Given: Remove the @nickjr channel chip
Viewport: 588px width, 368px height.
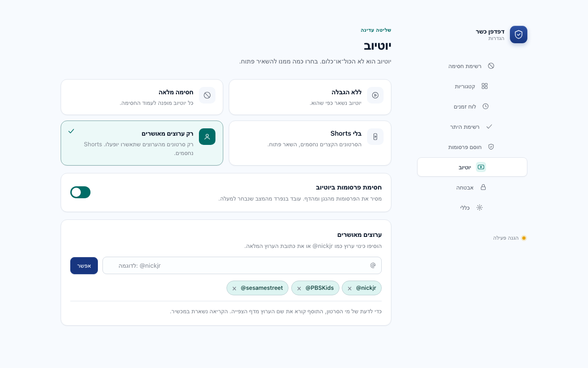Looking at the screenshot, I should 350,288.
